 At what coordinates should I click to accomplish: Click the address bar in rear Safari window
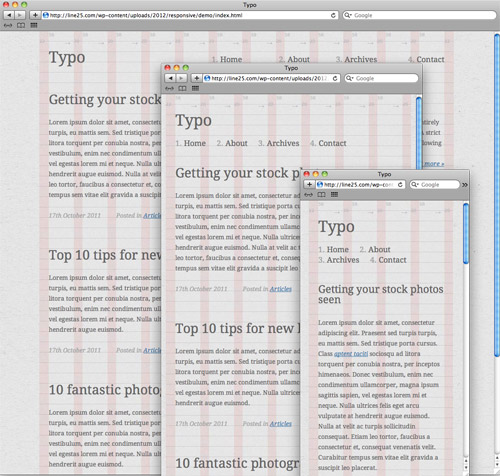pos(190,15)
